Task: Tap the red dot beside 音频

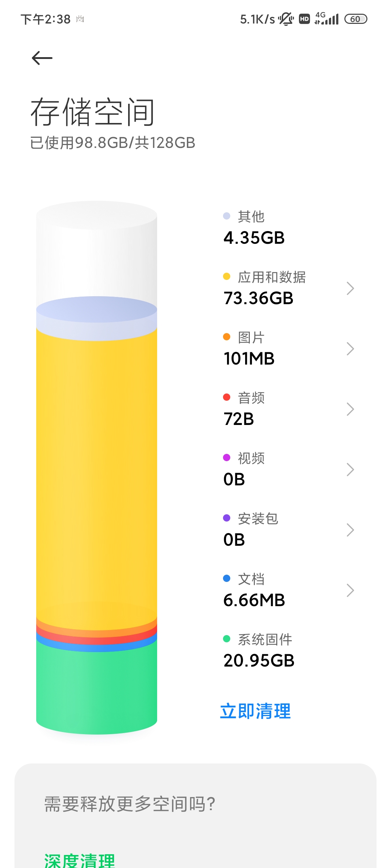Action: point(227,397)
